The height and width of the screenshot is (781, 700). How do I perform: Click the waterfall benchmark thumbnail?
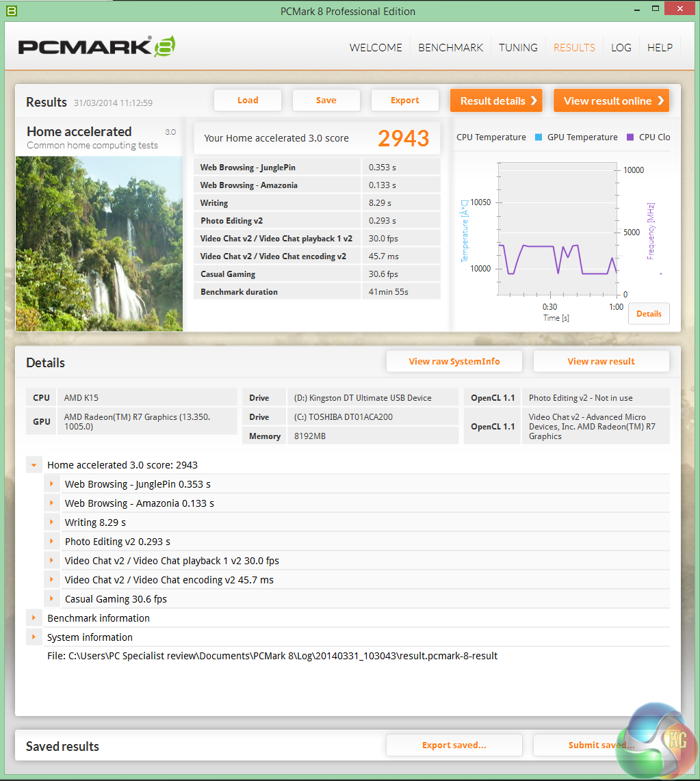click(99, 243)
